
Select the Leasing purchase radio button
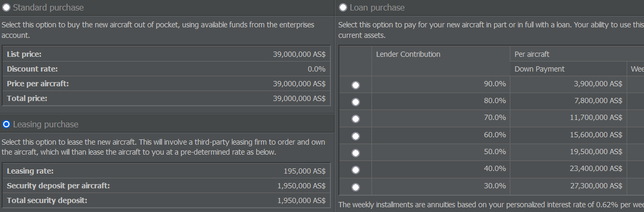click(x=6, y=124)
